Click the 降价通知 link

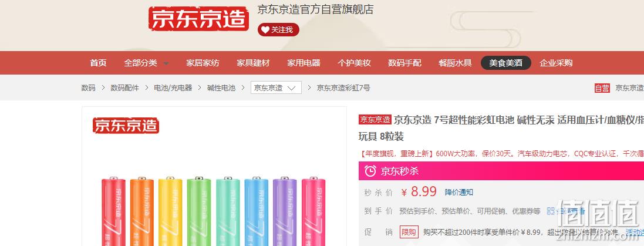click(458, 192)
